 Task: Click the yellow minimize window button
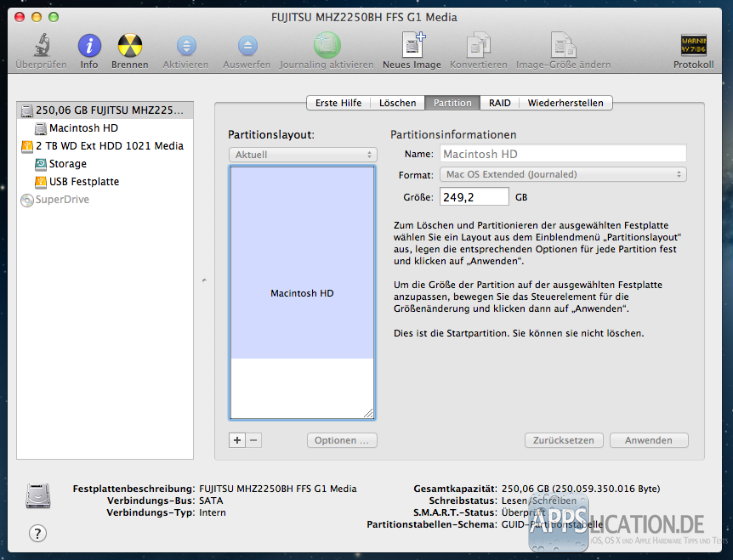[36, 17]
